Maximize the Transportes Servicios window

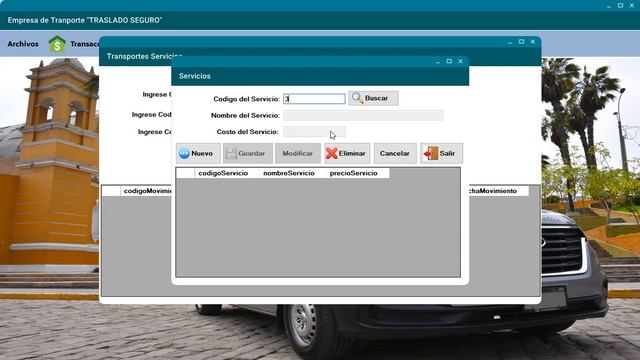pyautogui.click(x=521, y=42)
